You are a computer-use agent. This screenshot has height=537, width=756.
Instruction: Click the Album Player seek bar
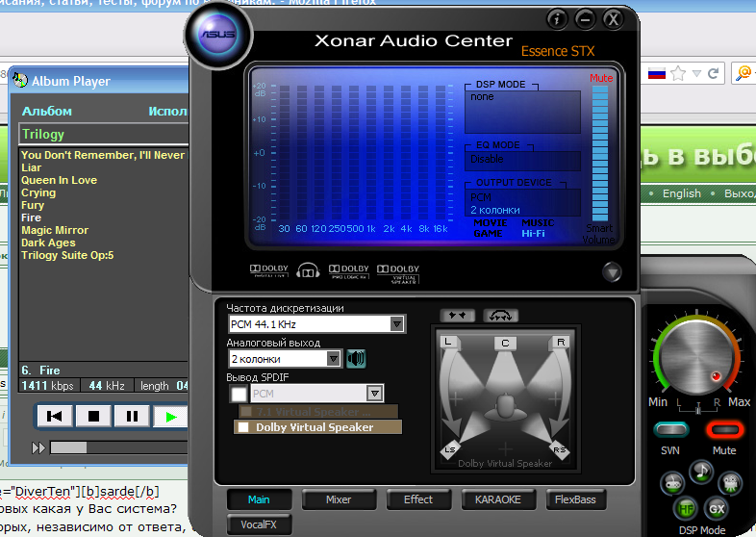(x=118, y=447)
